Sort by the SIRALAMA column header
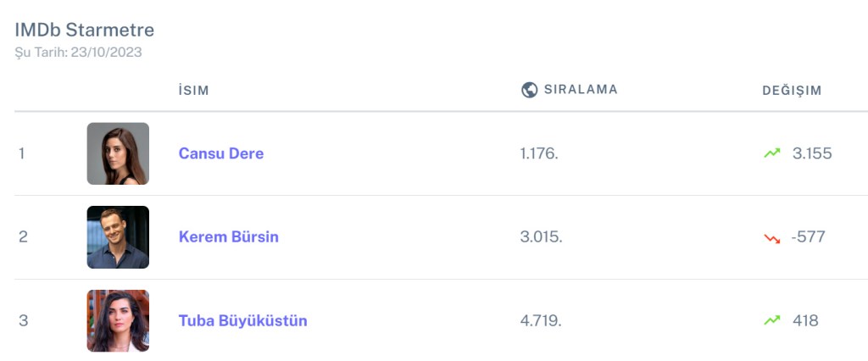Viewport: 868px width, 361px height. [581, 90]
